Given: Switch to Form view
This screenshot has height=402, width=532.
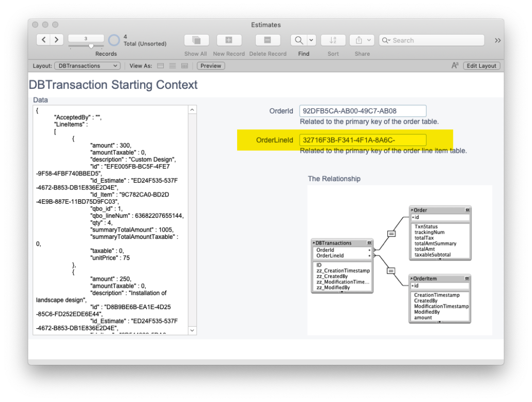Looking at the screenshot, I should click(x=162, y=66).
